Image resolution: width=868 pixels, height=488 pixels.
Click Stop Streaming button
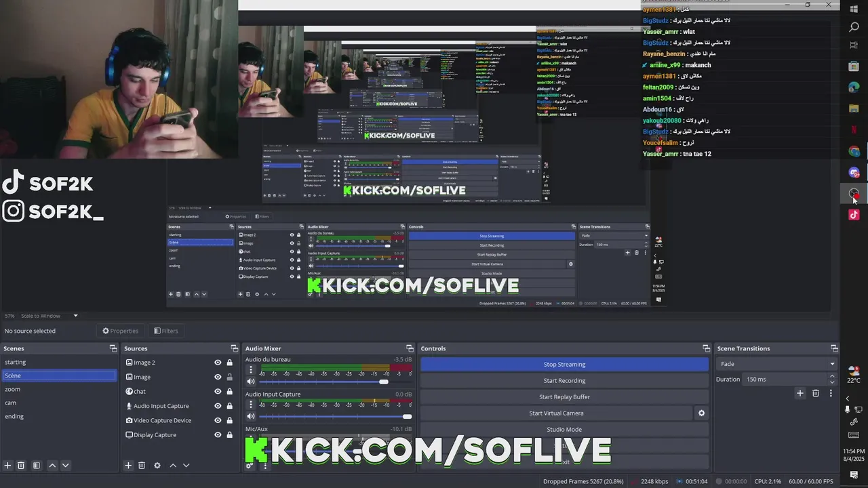pyautogui.click(x=564, y=364)
